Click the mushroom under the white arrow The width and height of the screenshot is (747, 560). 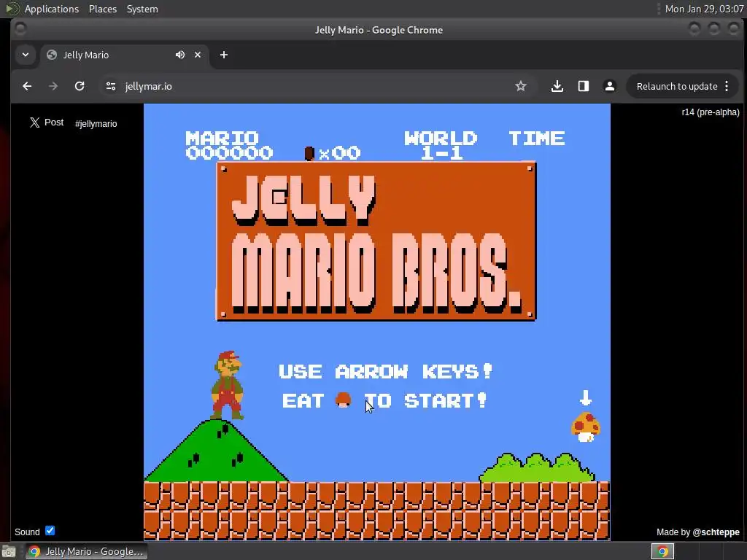(586, 427)
